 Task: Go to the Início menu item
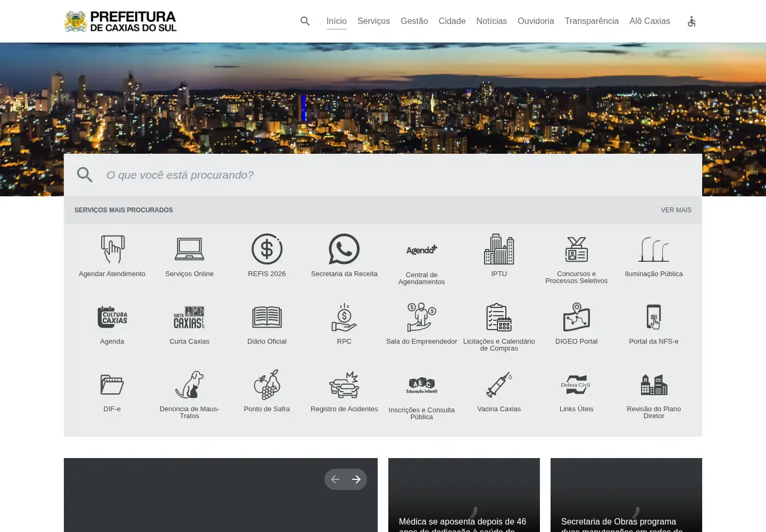(337, 21)
